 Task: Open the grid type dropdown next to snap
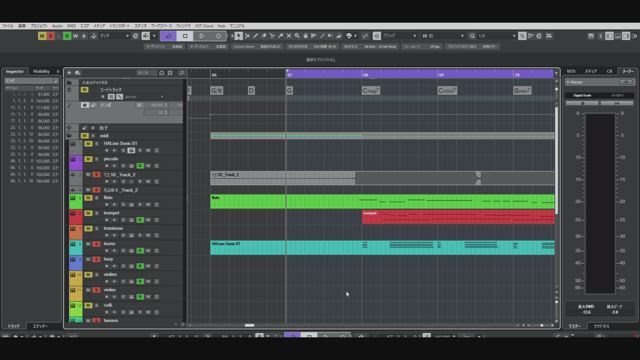(443, 36)
